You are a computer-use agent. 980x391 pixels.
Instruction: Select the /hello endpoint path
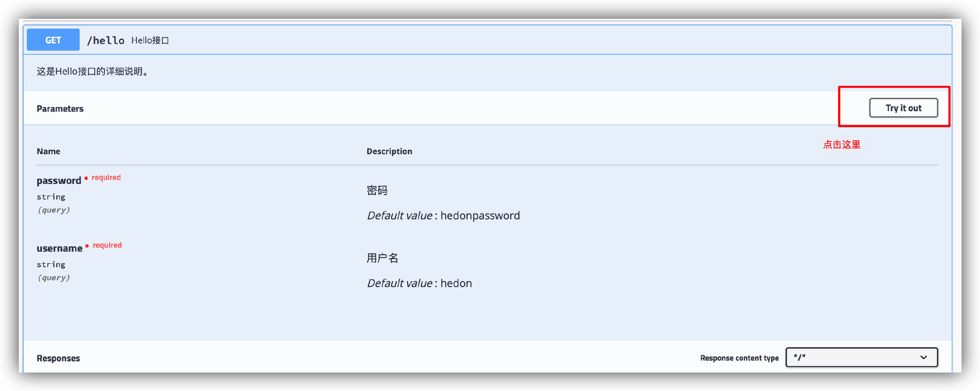click(x=106, y=40)
